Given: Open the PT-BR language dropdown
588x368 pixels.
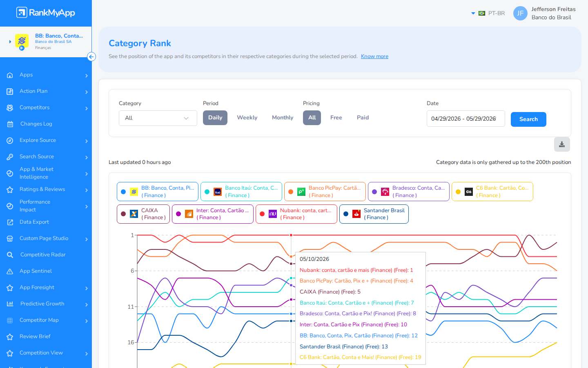Looking at the screenshot, I should [488, 13].
